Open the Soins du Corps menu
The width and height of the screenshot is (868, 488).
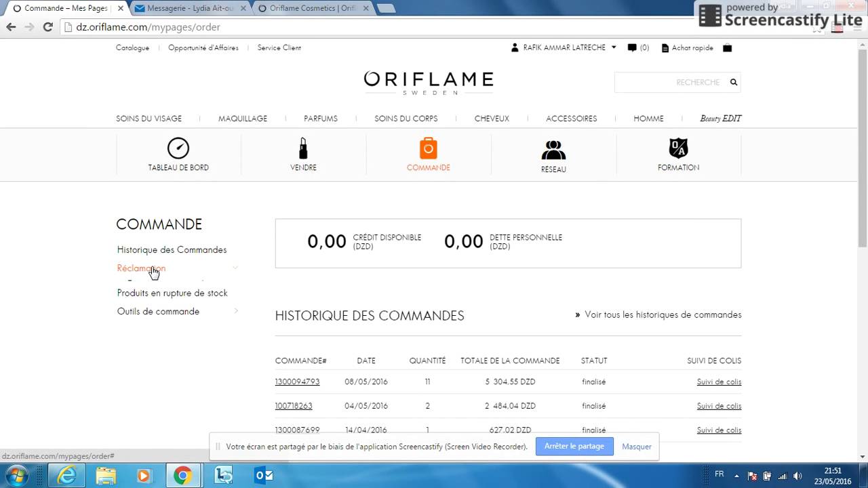406,118
